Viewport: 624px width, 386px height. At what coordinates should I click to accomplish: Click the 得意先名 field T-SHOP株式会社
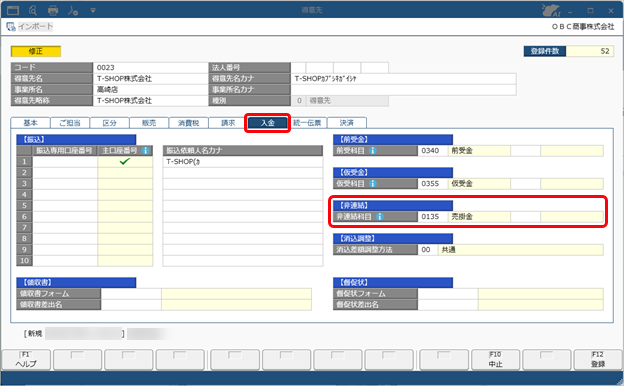pyautogui.click(x=150, y=79)
